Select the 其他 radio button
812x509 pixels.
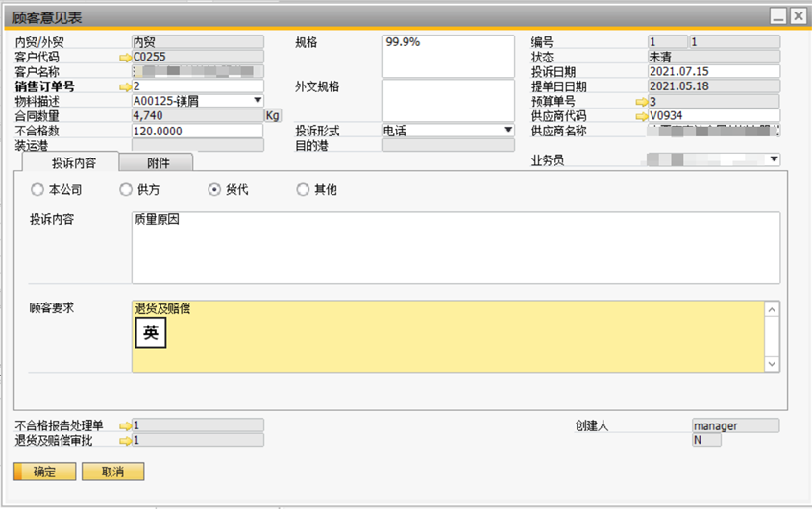303,189
